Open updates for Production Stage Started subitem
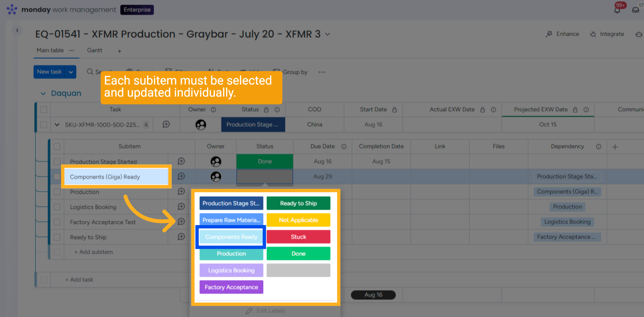The image size is (644, 317). (x=181, y=161)
